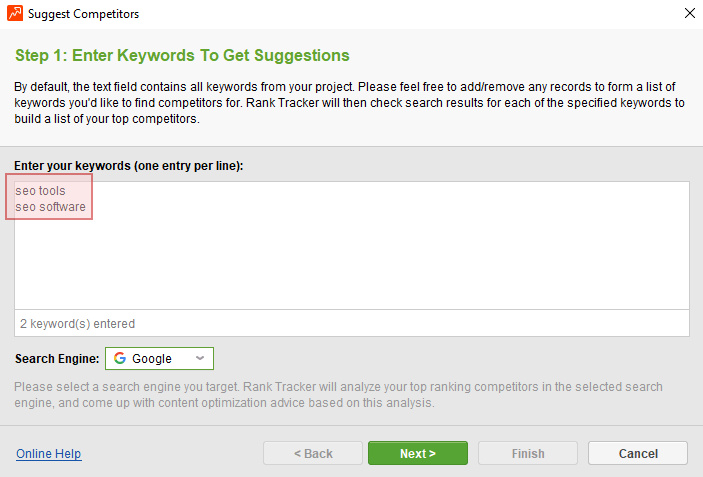Click the Rank Tracker app icon in title bar
This screenshot has height=477, width=703.
point(15,13)
